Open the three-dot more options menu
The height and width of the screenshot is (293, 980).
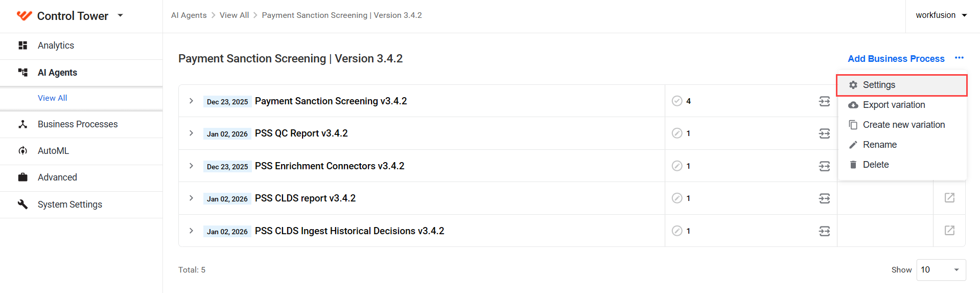(959, 58)
